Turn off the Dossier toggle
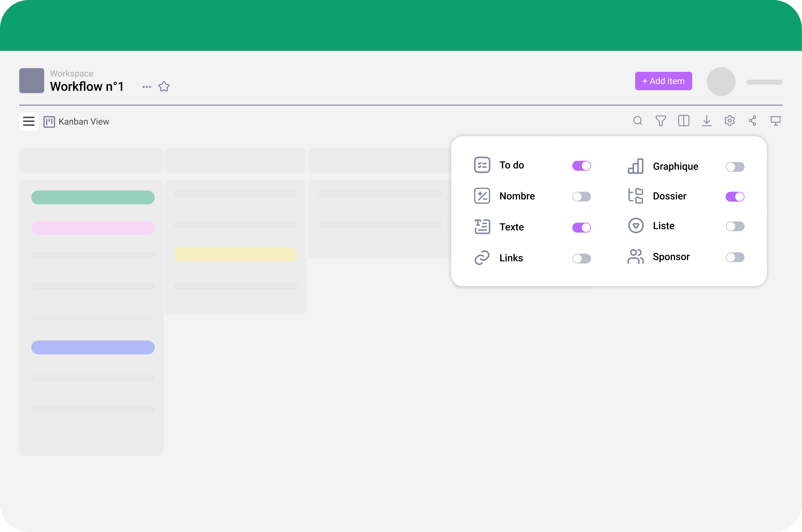This screenshot has height=532, width=802. (735, 197)
